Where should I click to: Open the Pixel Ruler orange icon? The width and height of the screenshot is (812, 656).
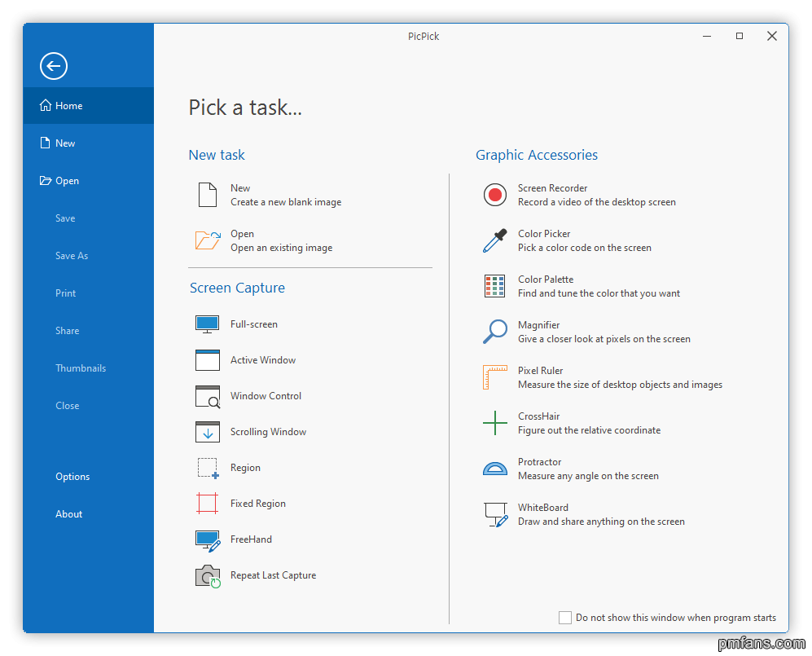(x=495, y=377)
